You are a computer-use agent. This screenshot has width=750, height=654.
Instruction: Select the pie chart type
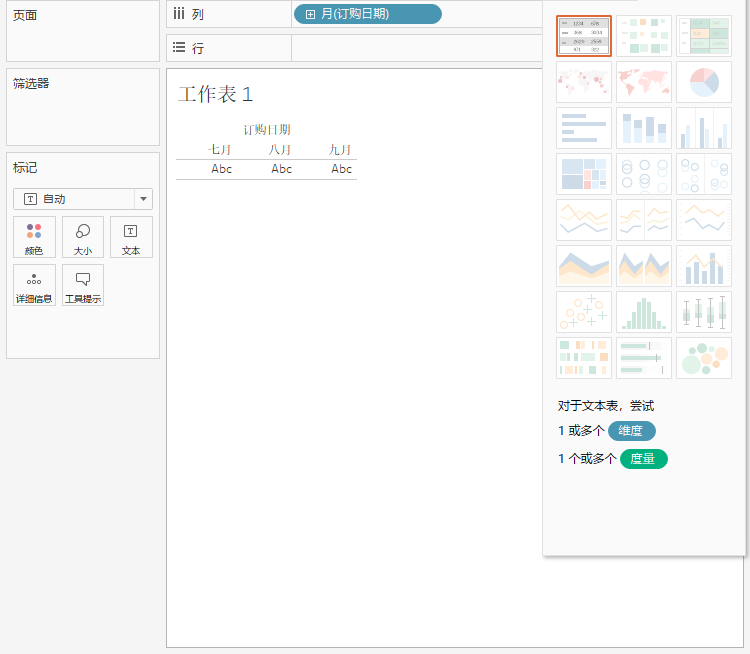click(704, 82)
